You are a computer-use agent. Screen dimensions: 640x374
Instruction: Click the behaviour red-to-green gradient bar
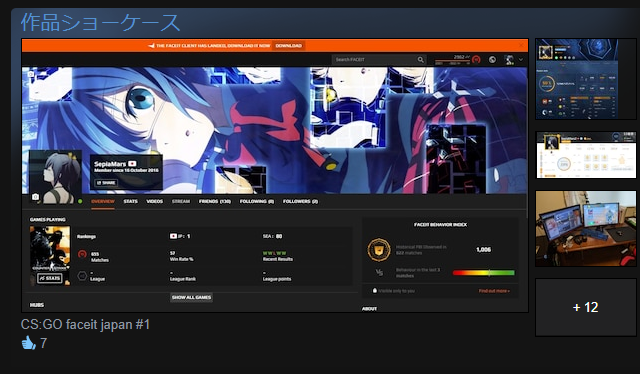point(484,273)
